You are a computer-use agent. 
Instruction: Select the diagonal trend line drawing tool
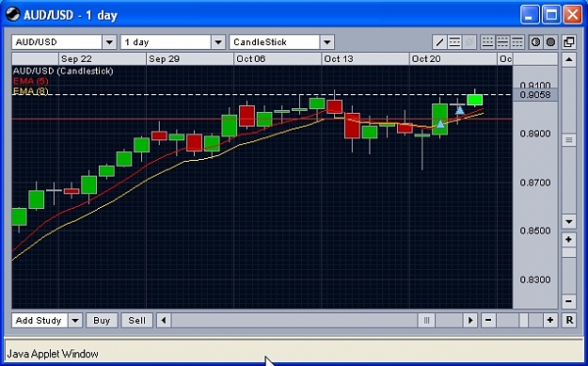pos(439,42)
